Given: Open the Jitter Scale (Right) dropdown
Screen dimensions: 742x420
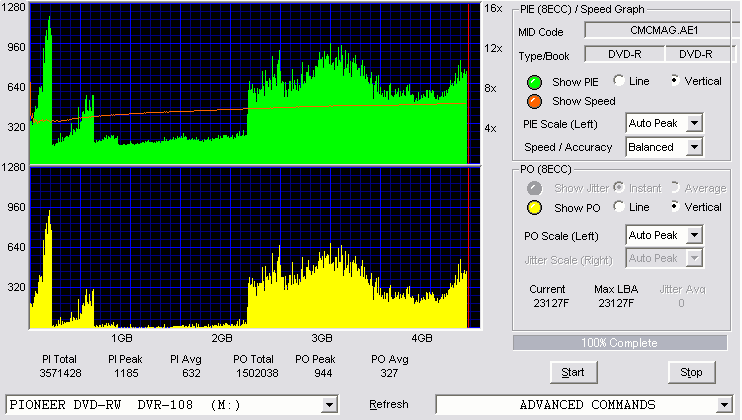Looking at the screenshot, I should (694, 258).
